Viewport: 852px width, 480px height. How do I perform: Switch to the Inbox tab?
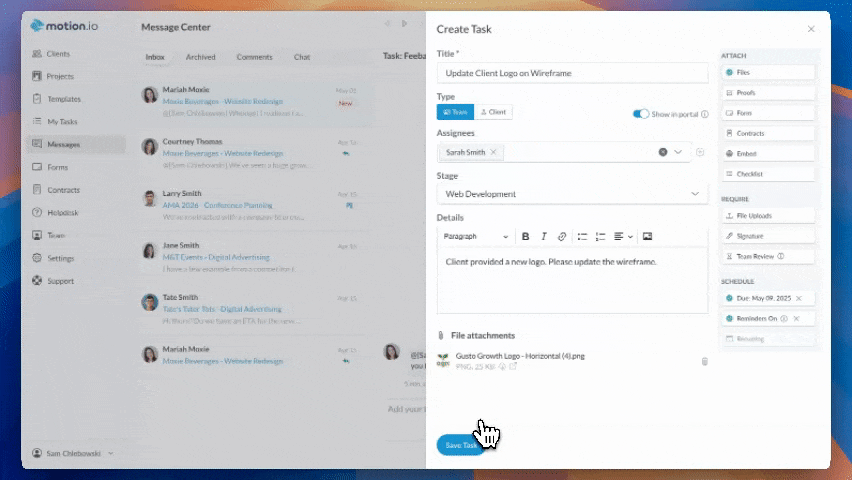[155, 57]
